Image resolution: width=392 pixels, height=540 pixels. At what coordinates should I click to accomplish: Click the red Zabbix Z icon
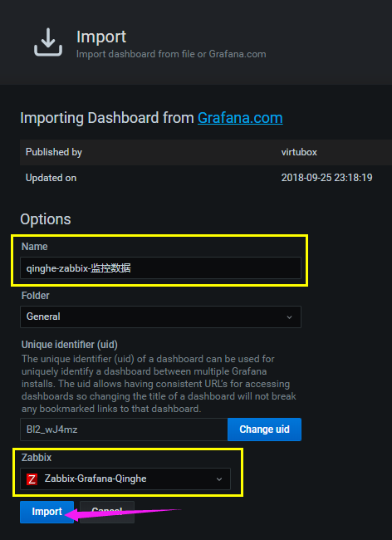pos(32,479)
